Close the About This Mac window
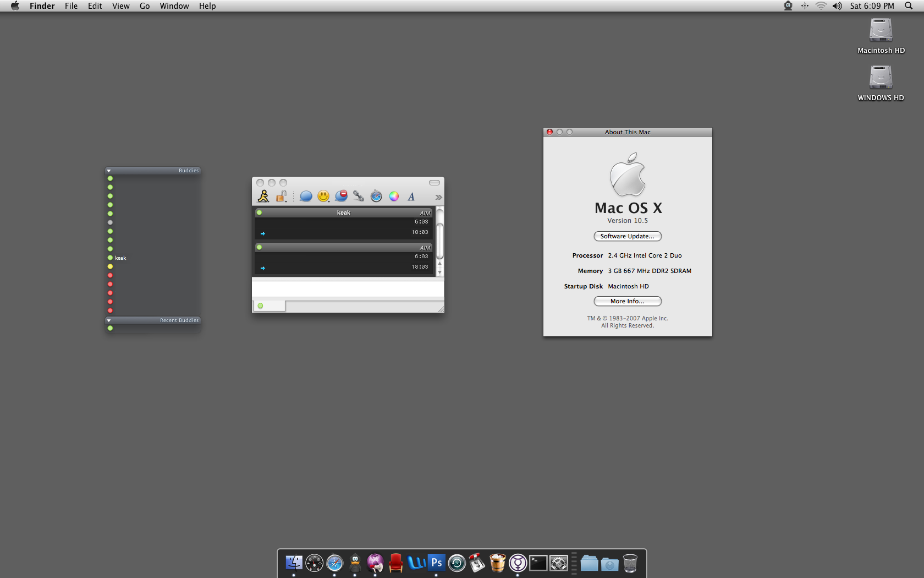924x578 pixels. pos(549,132)
